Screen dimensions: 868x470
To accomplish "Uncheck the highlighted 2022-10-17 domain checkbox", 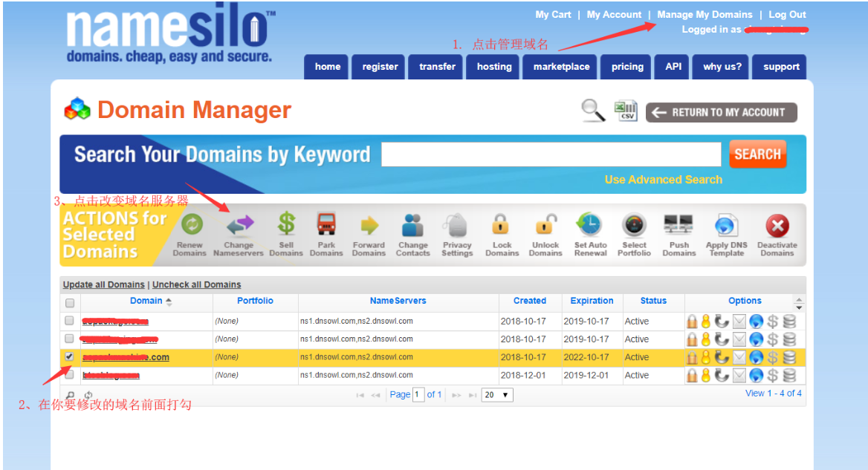I will pos(69,356).
